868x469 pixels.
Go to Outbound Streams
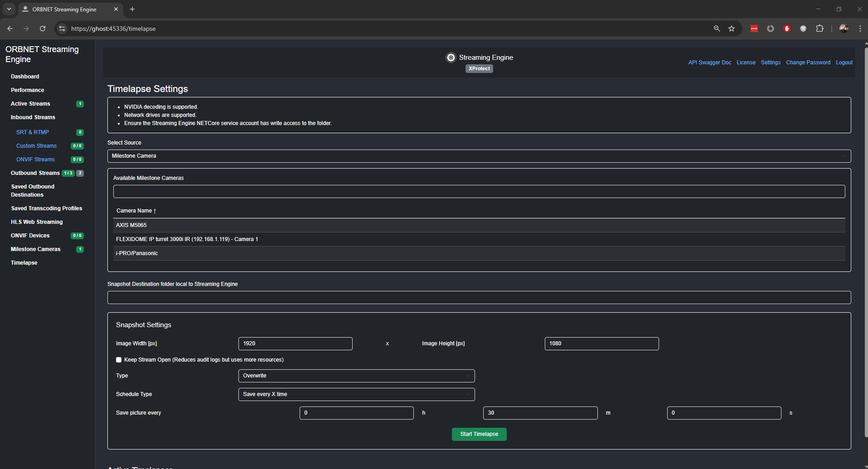tap(35, 173)
